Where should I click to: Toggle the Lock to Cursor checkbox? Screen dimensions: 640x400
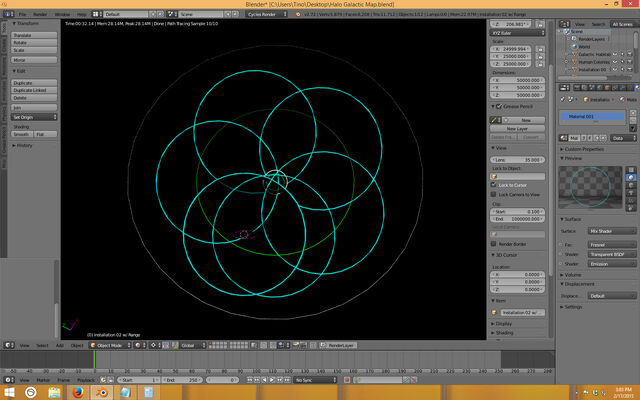click(x=493, y=185)
